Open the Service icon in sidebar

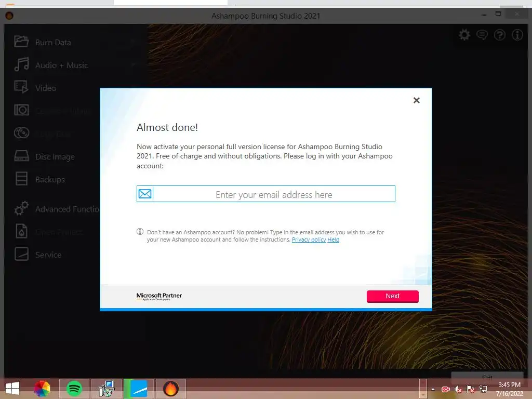tap(21, 254)
